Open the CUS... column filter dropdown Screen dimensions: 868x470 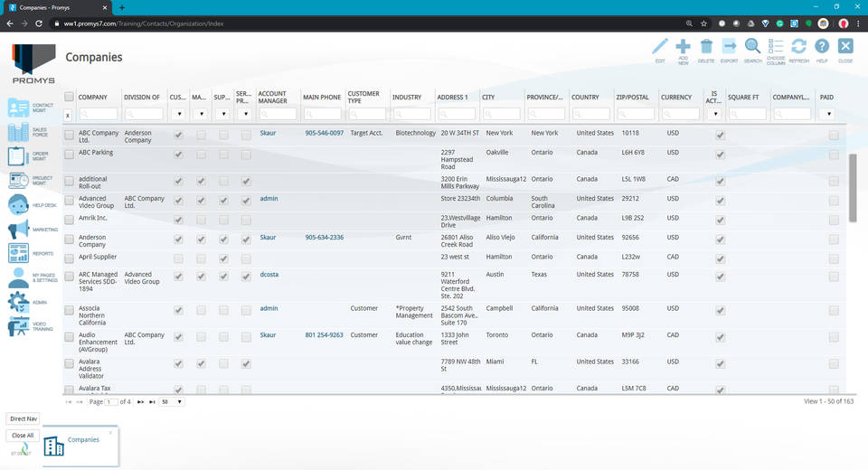tap(178, 114)
